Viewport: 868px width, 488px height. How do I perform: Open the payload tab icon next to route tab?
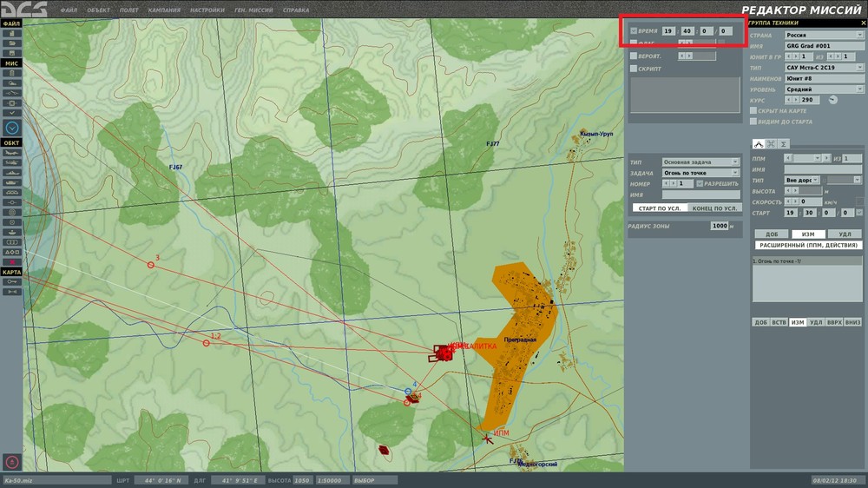click(x=771, y=143)
